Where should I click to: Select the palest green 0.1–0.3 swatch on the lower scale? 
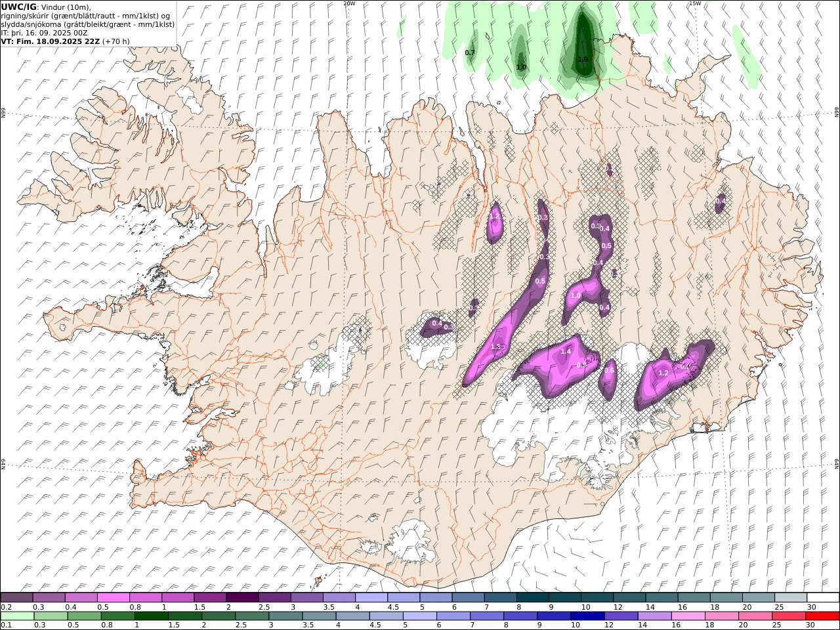click(17, 616)
